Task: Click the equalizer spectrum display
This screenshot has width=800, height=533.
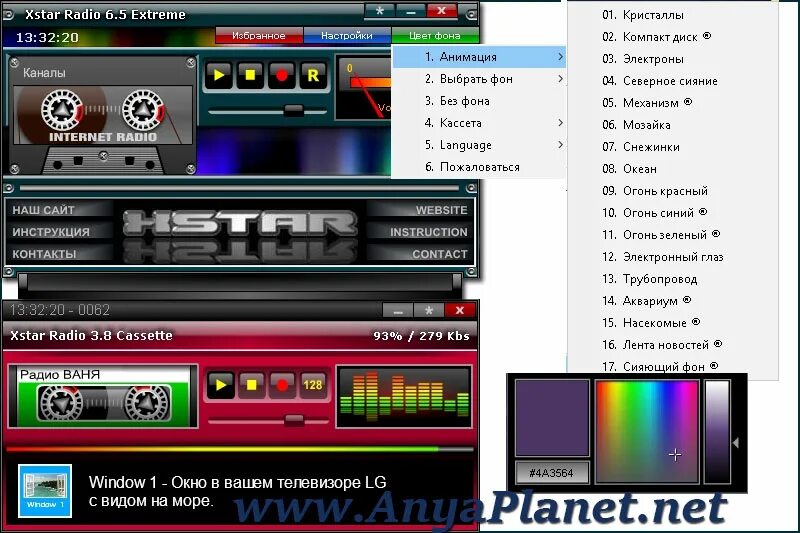Action: (x=404, y=396)
